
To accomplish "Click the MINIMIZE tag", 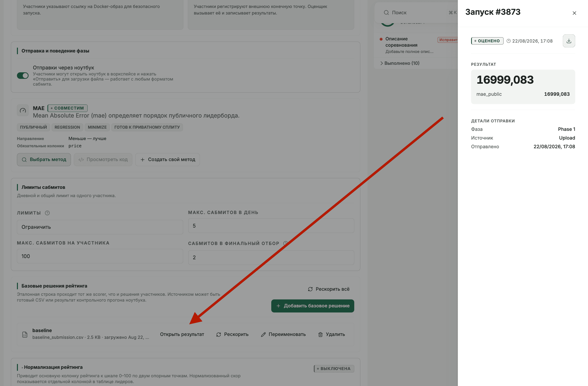I will pos(97,127).
